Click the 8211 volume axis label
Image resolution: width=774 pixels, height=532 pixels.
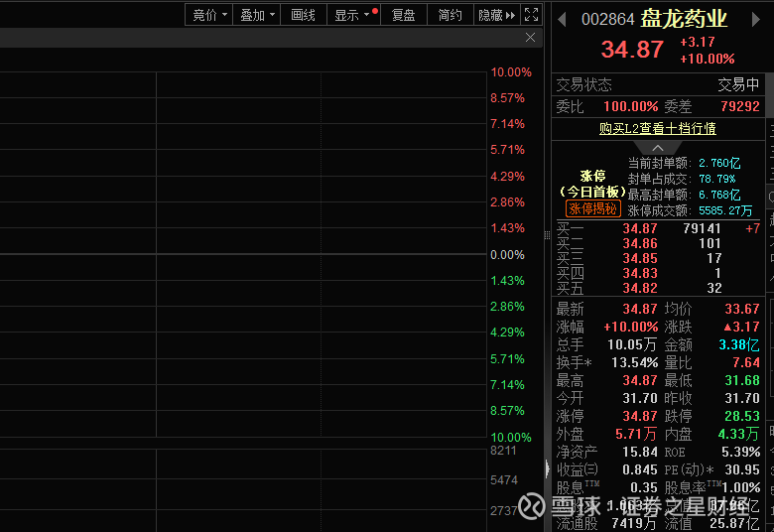[x=503, y=450]
